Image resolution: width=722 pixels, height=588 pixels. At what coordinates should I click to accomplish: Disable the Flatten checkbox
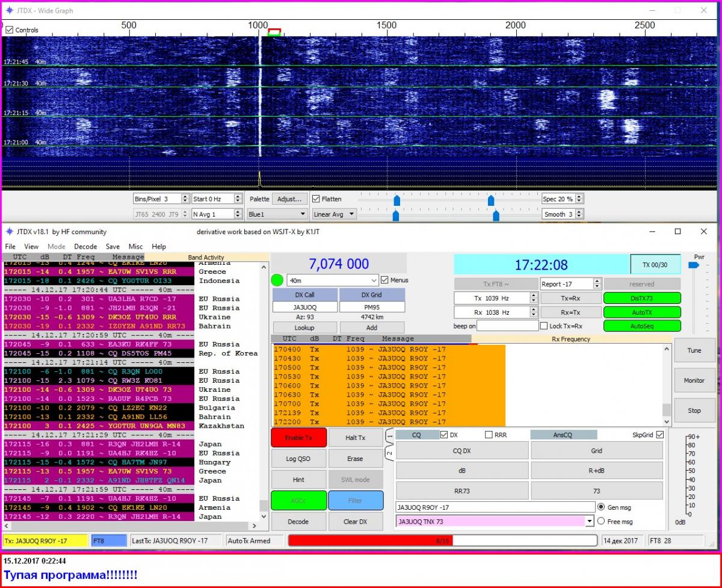[316, 199]
